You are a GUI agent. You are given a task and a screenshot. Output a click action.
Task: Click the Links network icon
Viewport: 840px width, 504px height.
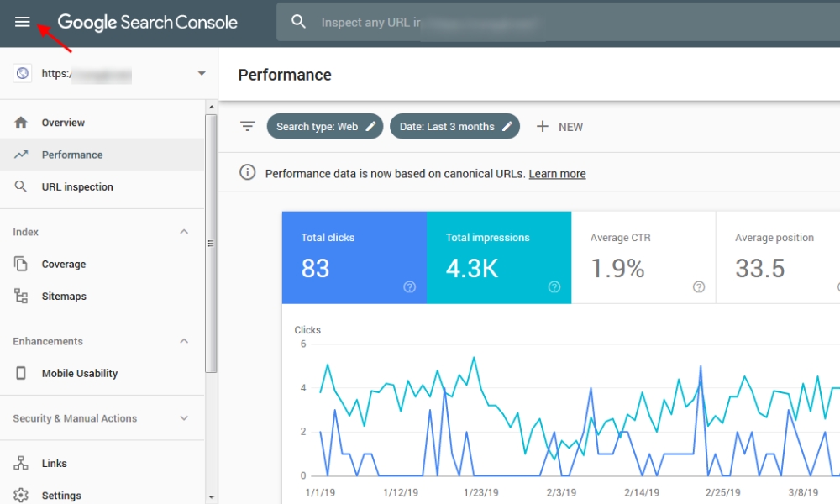[x=21, y=464]
